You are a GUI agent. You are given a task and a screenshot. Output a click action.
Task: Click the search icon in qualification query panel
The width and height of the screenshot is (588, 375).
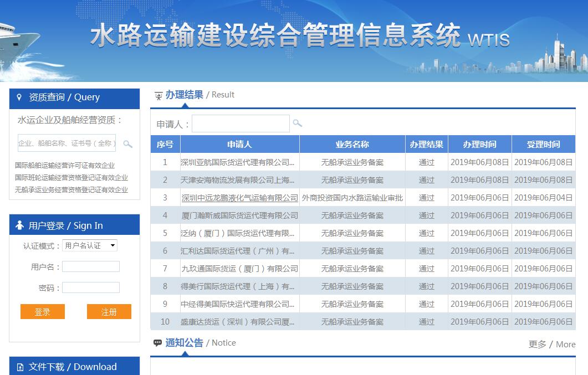coord(127,144)
